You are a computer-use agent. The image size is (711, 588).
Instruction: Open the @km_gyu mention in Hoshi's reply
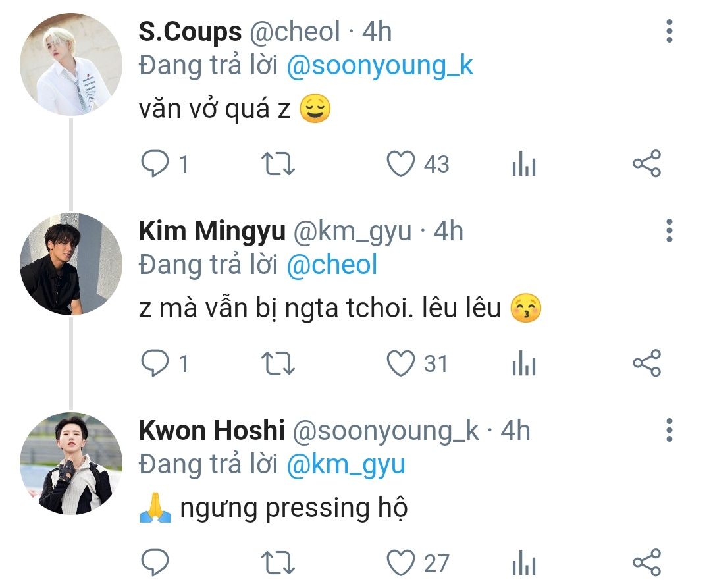coord(346,464)
